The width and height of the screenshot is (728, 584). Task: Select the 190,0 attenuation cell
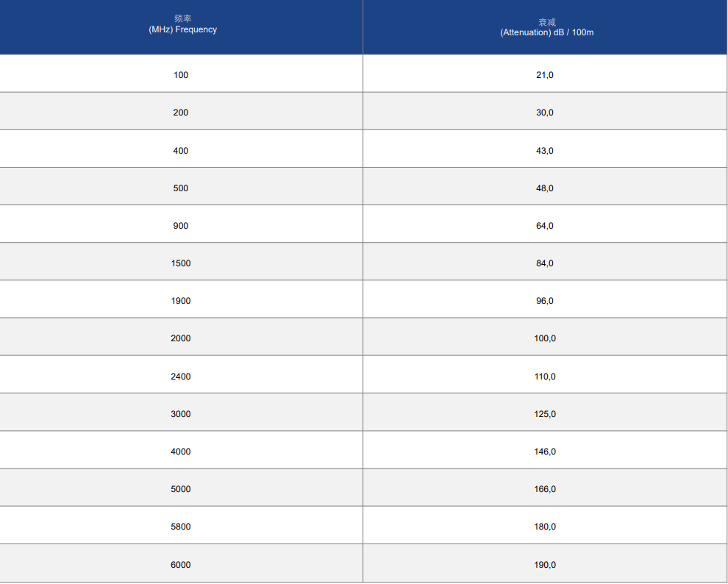pos(545,563)
